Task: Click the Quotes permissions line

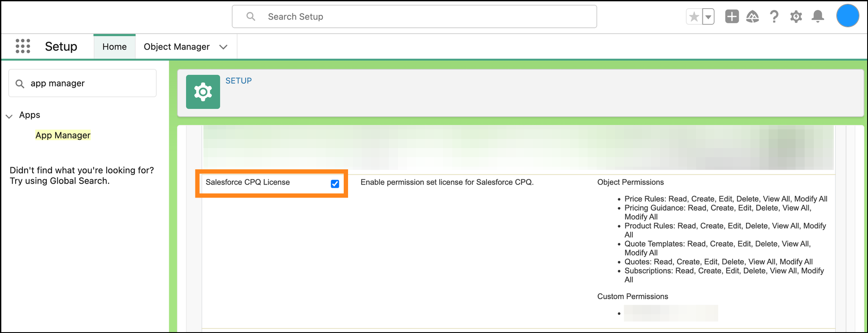Action: click(x=719, y=262)
